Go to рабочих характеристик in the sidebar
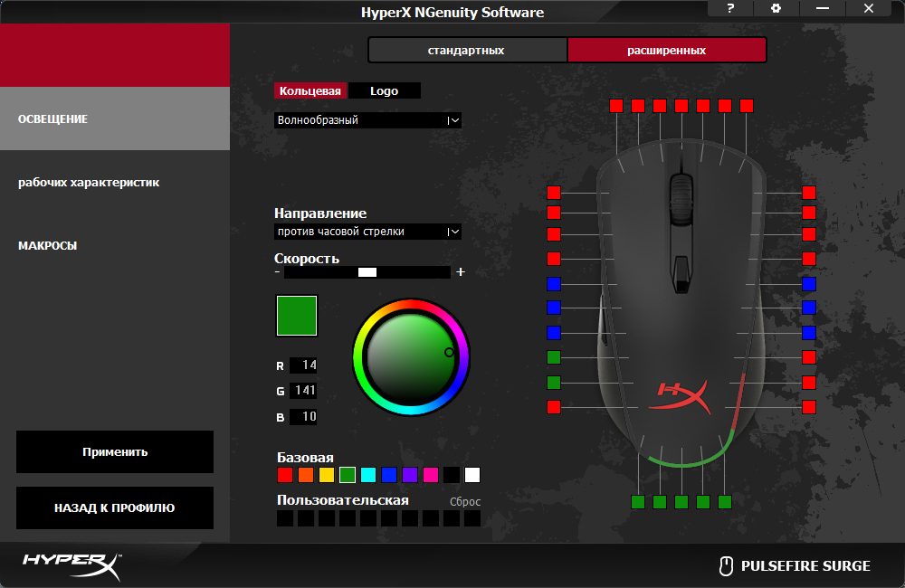905x588 pixels. (115, 183)
